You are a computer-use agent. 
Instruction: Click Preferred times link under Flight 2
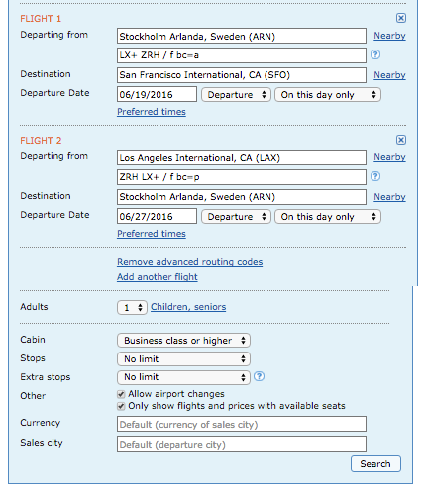point(152,234)
